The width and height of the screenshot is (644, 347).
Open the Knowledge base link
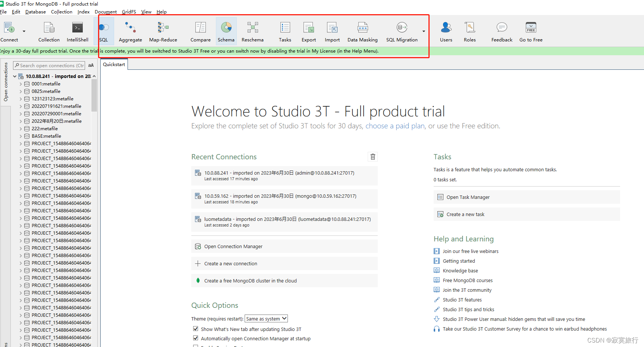pyautogui.click(x=460, y=271)
